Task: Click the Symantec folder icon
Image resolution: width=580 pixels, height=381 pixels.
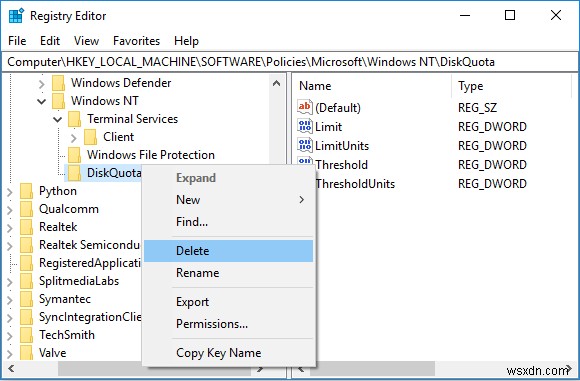Action: (x=26, y=299)
